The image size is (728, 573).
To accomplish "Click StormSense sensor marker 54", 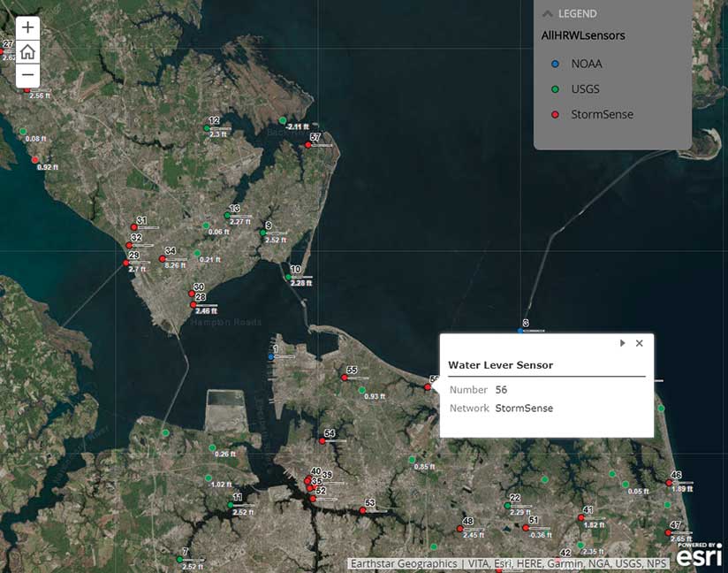I will (322, 440).
